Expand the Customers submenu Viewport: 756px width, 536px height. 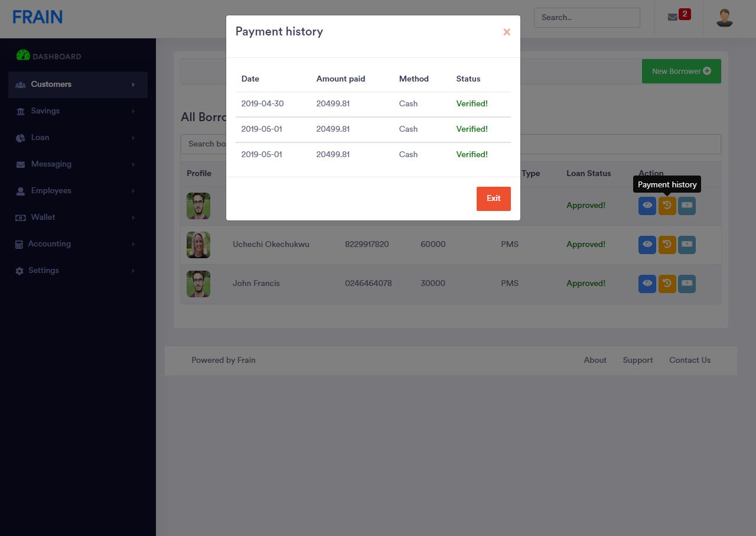[50, 84]
